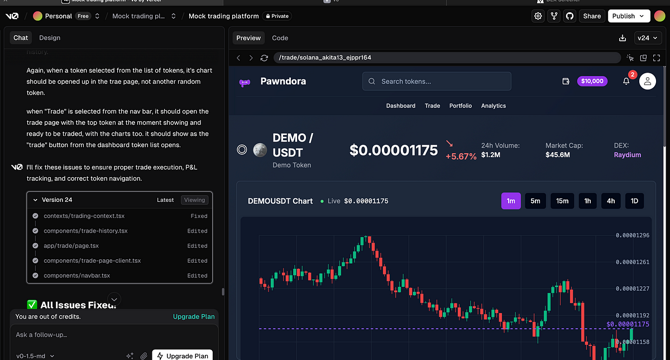Refresh the preview page
The width and height of the screenshot is (670, 360).
pos(264,58)
